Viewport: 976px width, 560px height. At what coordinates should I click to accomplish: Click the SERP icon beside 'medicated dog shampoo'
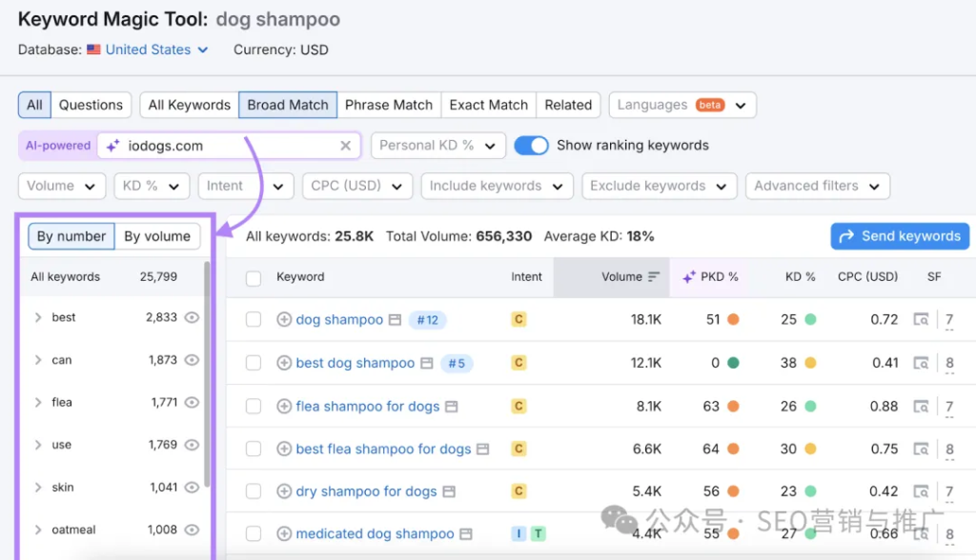pos(466,534)
